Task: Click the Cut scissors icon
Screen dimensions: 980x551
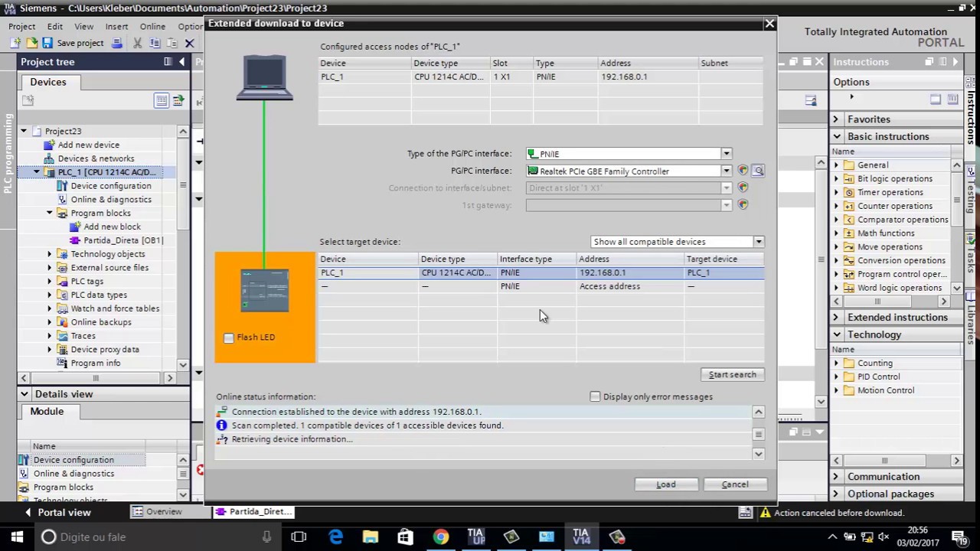Action: click(137, 43)
